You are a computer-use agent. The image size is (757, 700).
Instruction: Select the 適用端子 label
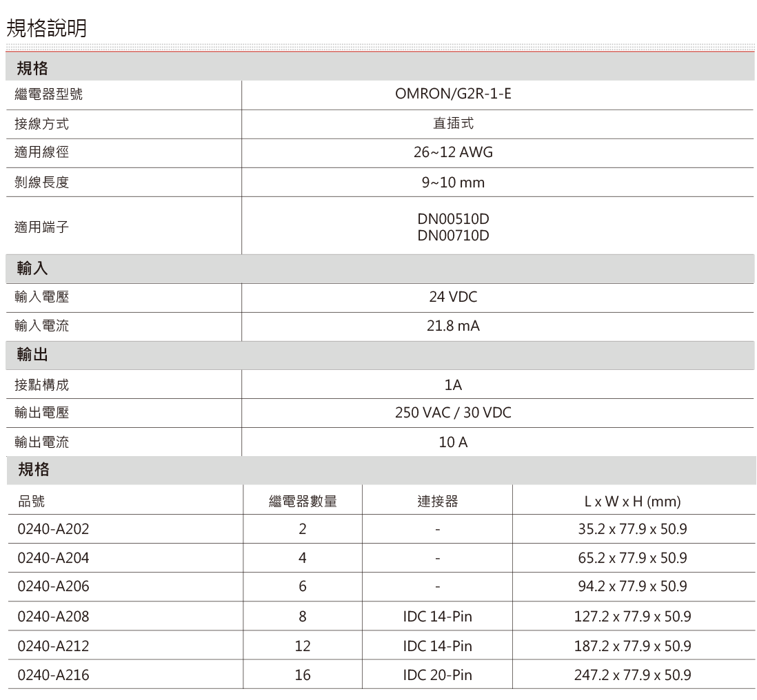[41, 226]
